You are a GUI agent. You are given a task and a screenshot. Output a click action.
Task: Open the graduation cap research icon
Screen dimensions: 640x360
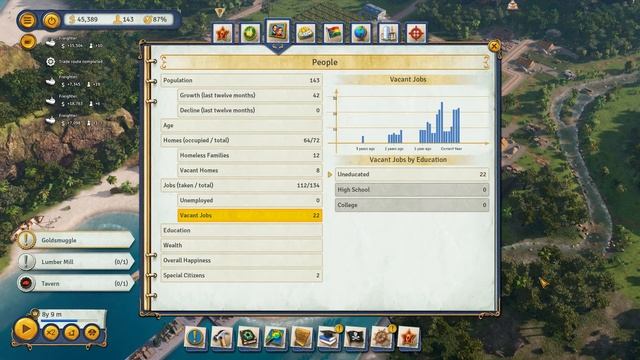(328, 338)
